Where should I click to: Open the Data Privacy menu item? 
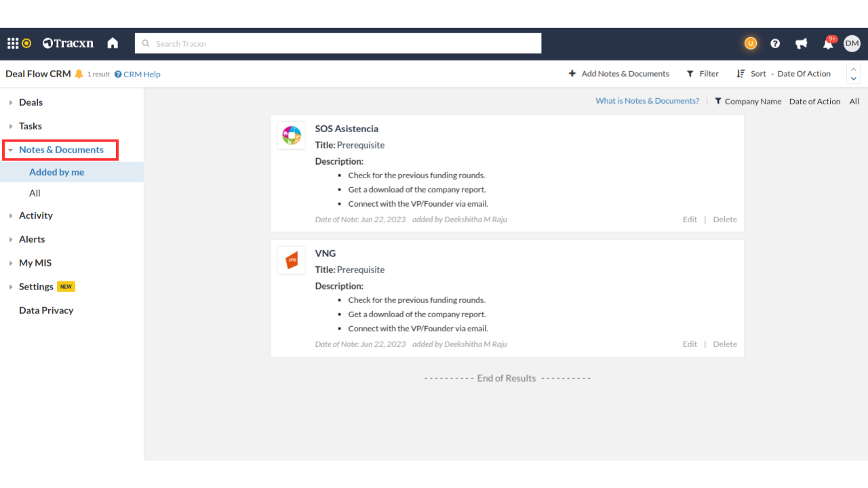click(x=46, y=310)
